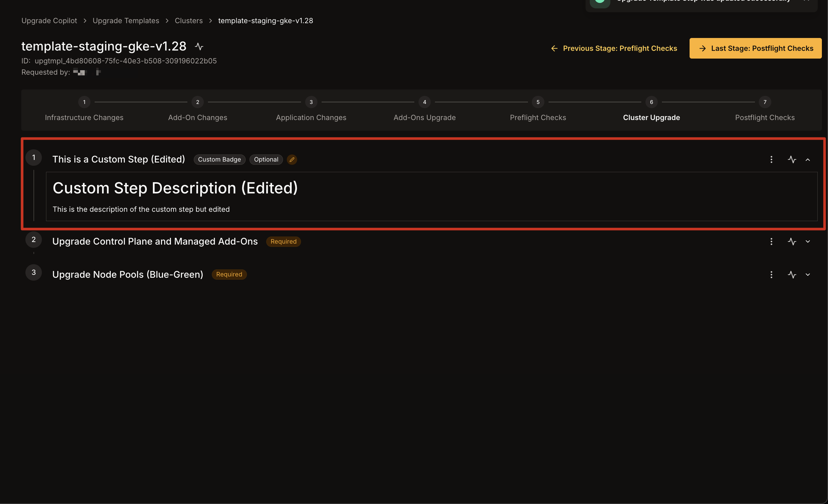The image size is (828, 504).
Task: Click activity icon on custom step row
Action: (x=792, y=160)
